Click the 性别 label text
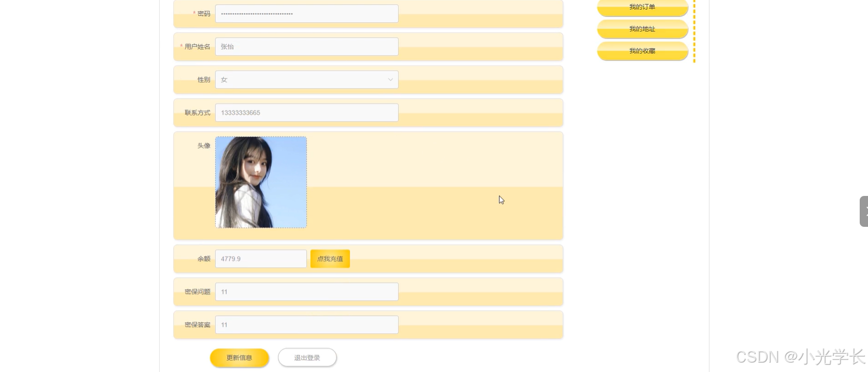The width and height of the screenshot is (868, 372). [204, 80]
